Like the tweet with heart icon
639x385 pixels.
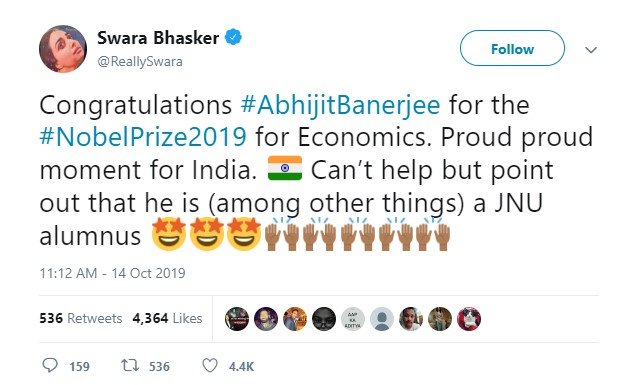click(x=210, y=365)
